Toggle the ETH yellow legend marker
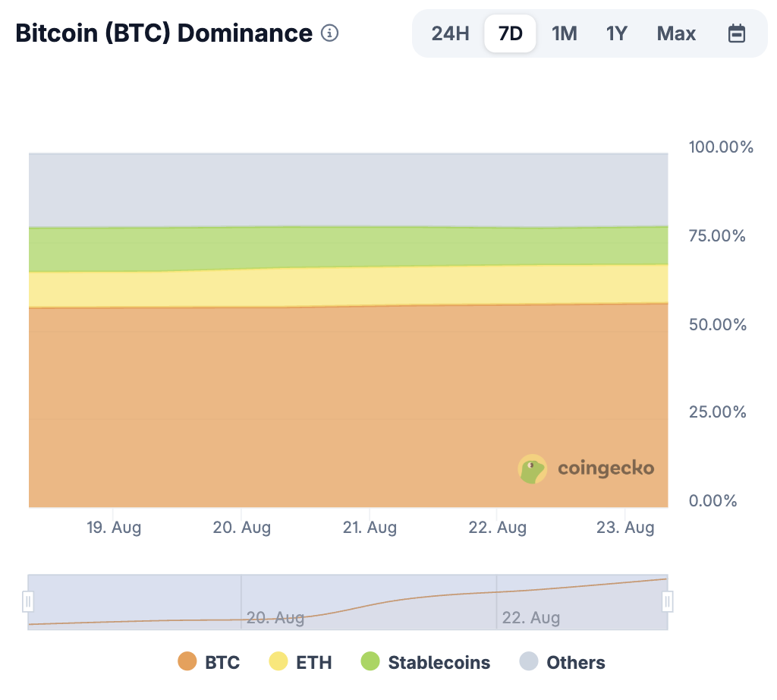 278,661
